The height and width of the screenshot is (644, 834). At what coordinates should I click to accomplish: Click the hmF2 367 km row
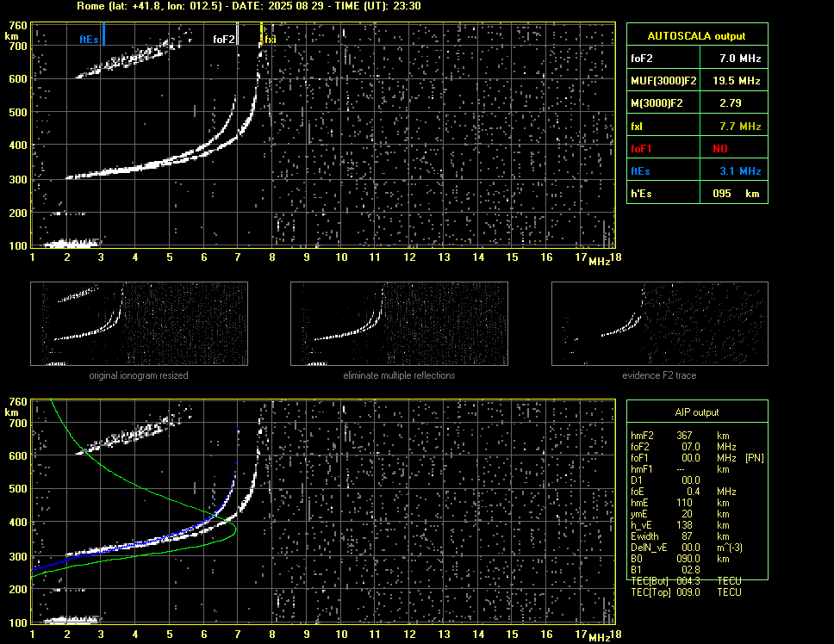[680, 435]
